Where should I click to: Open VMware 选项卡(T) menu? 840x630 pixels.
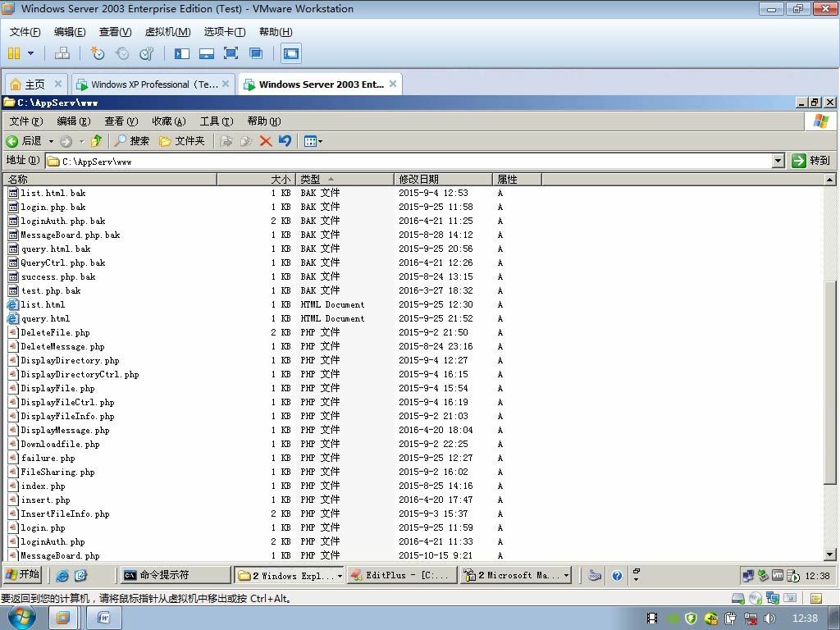pos(225,32)
